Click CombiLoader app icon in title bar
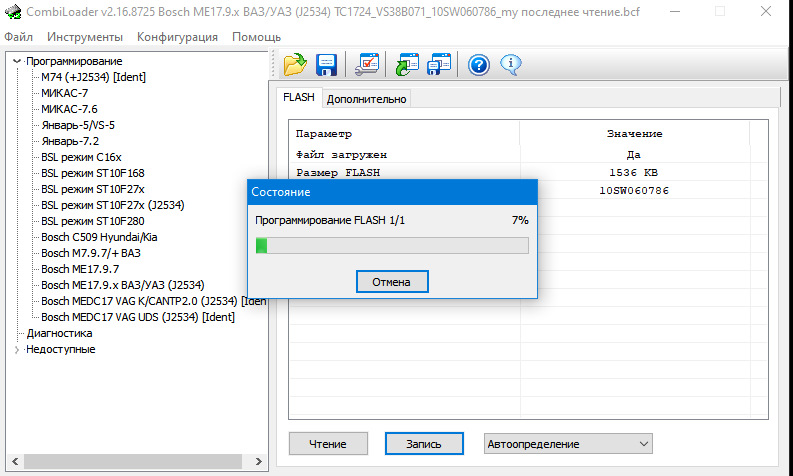This screenshot has width=793, height=476. [13, 11]
